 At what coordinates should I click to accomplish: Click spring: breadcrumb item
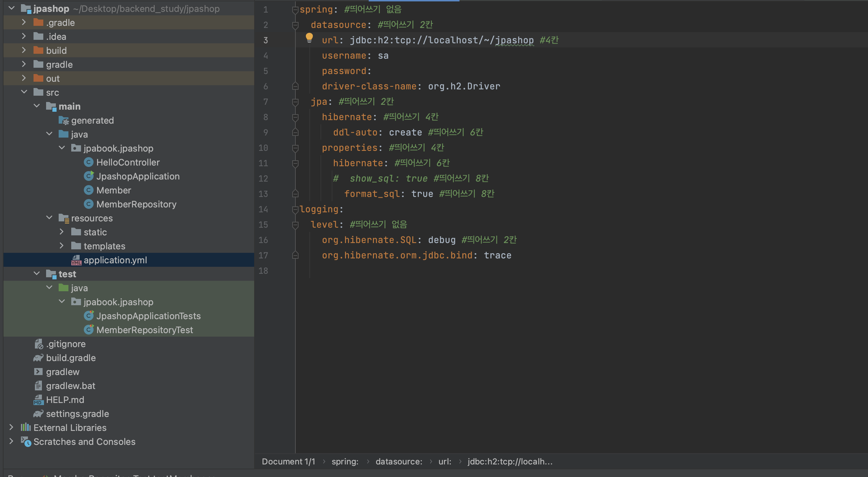(345, 462)
